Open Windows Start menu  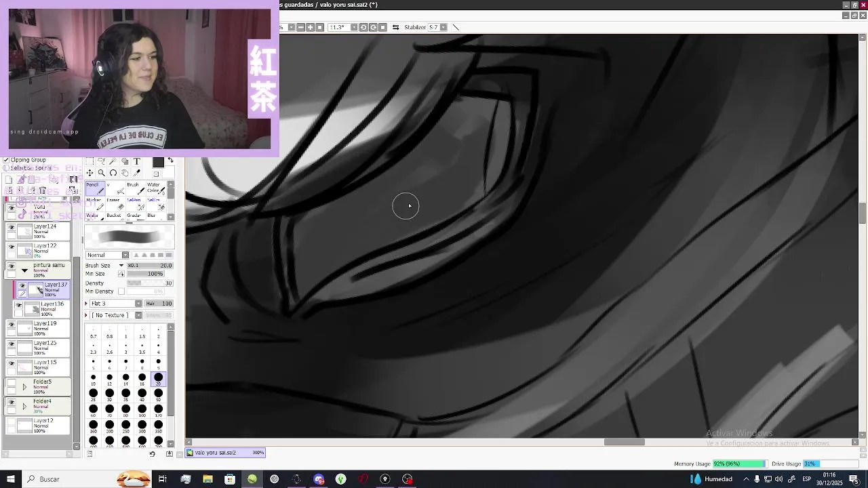[x=10, y=479]
